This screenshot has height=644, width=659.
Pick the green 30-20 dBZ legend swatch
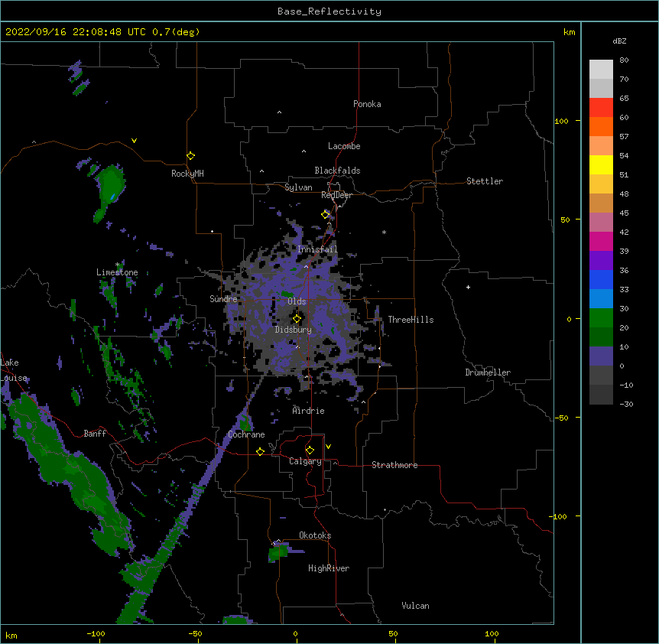coord(601,318)
